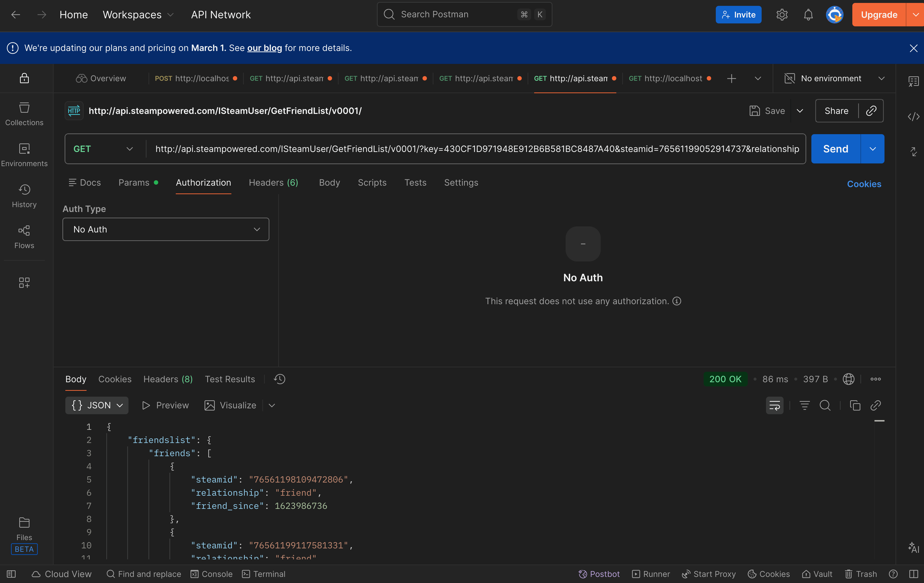Viewport: 924px width, 583px height.
Task: Search the response with magnifier icon
Action: click(825, 405)
